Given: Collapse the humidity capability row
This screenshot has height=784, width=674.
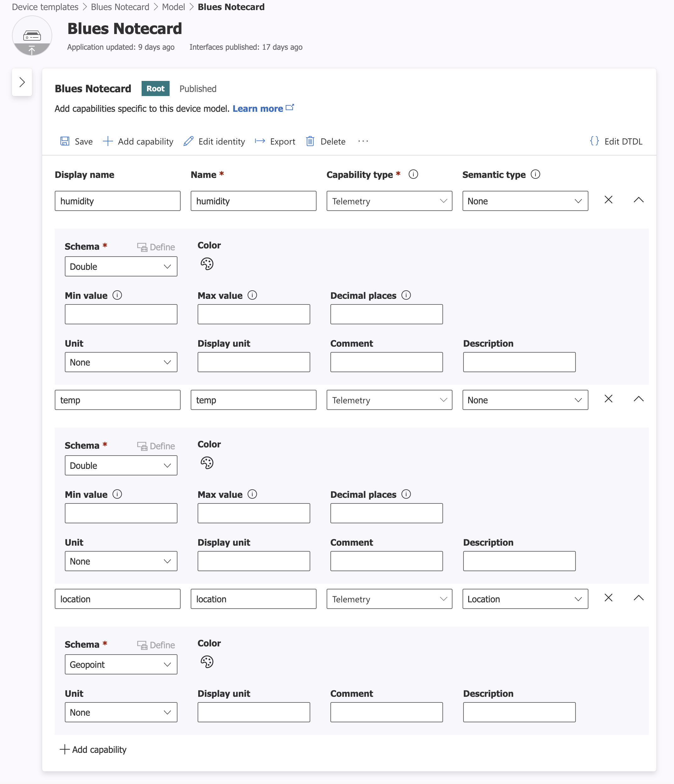Looking at the screenshot, I should click(639, 200).
